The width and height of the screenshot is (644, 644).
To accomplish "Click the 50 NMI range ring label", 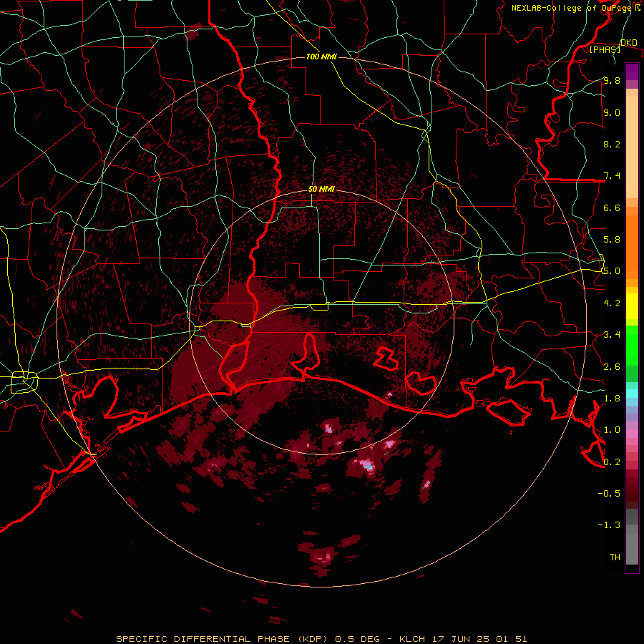I will point(321,189).
